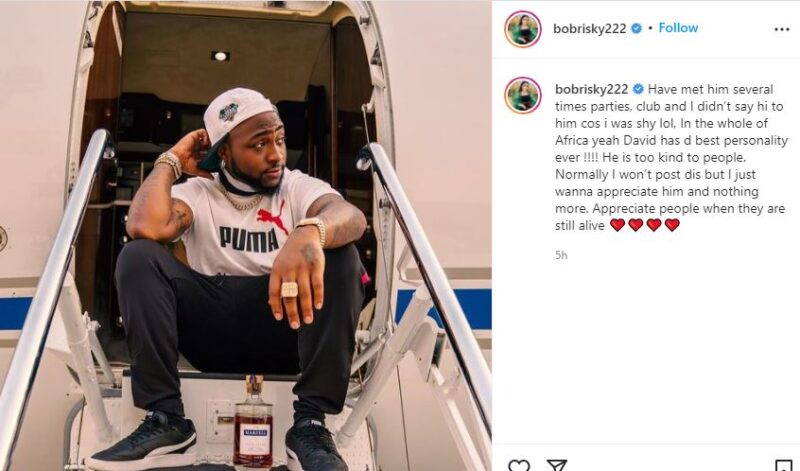This screenshot has height=471, width=800.
Task: Click the red heart emojis in caption
Action: point(645,225)
